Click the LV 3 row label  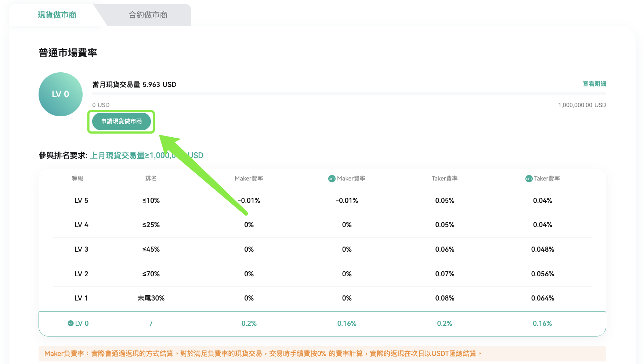[82, 250]
